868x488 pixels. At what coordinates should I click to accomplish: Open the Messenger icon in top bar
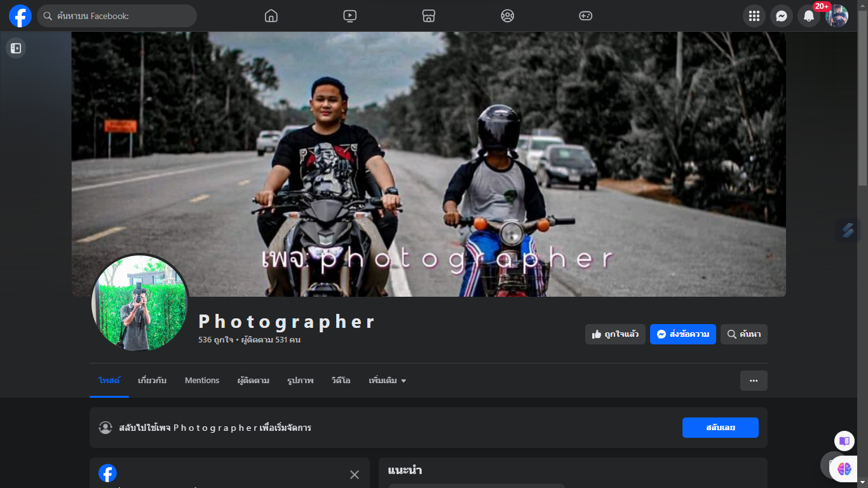point(781,16)
